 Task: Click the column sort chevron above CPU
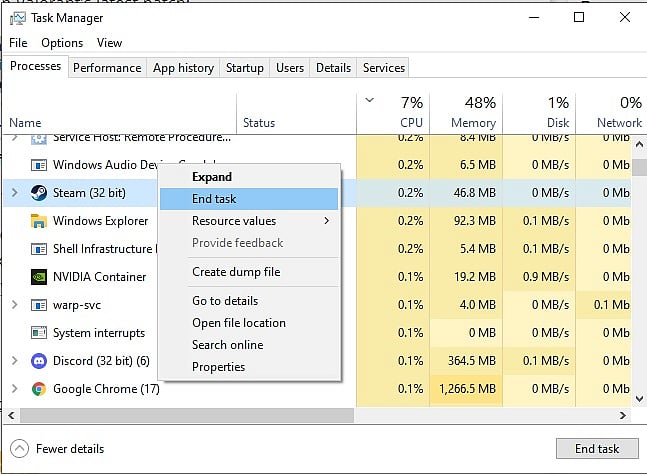coord(370,100)
